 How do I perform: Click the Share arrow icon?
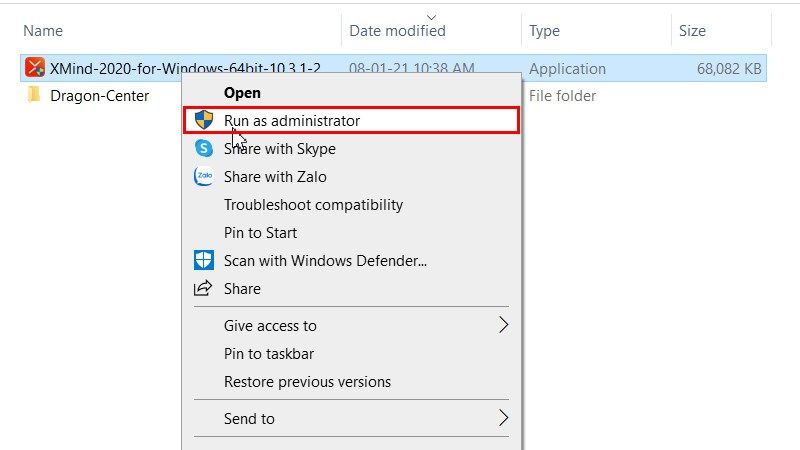coord(204,289)
